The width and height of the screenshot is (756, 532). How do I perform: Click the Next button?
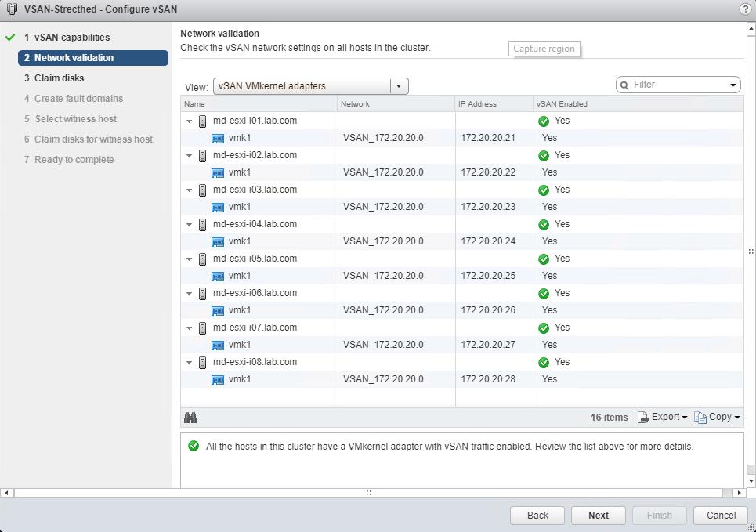599,515
